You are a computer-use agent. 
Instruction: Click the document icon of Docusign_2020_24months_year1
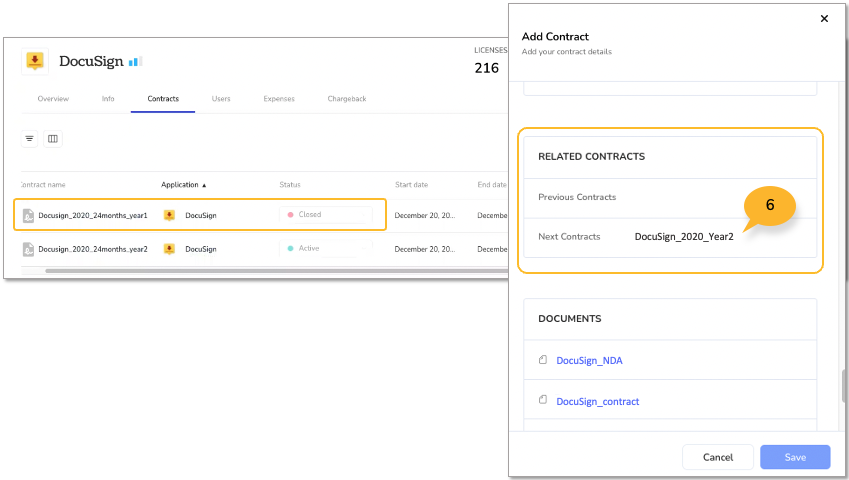point(28,216)
